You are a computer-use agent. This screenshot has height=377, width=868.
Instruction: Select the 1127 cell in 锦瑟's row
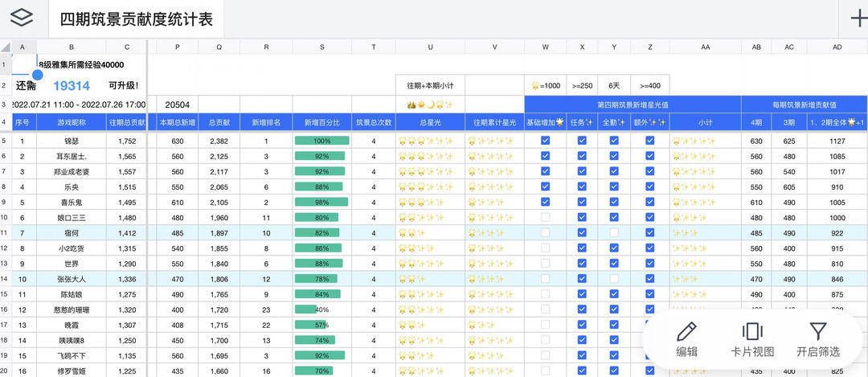[837, 141]
